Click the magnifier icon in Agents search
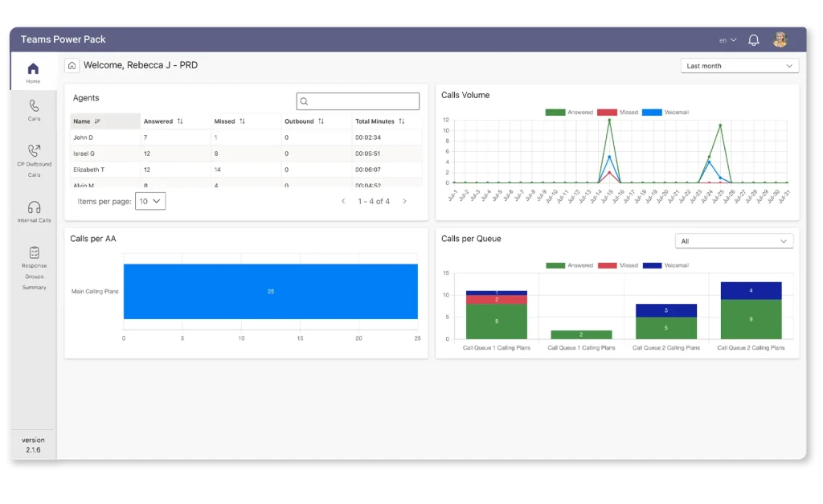The image size is (823, 504). (304, 101)
